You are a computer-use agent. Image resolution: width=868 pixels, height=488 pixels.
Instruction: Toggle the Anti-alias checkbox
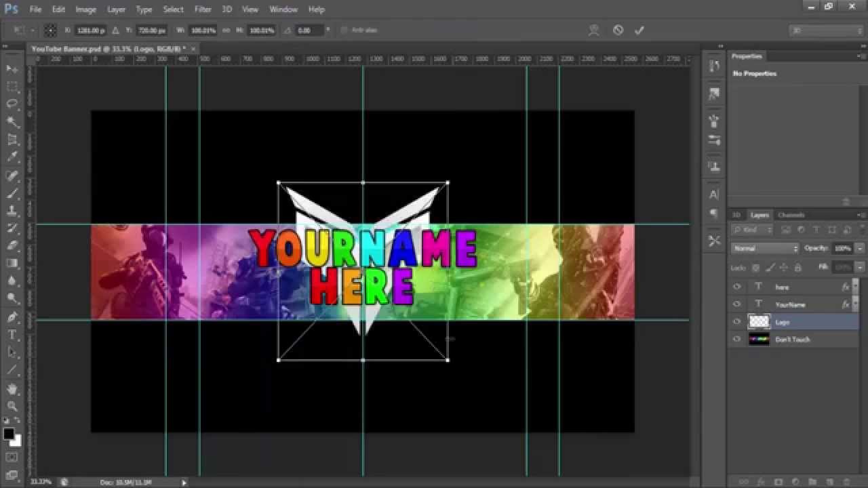[344, 30]
